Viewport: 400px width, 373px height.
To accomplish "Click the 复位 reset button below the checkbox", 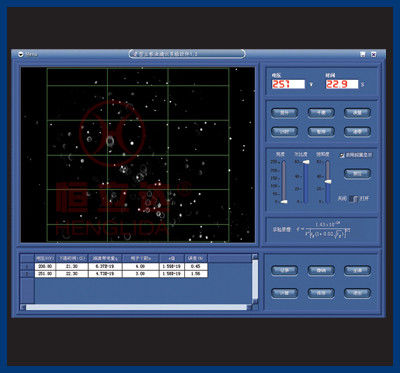I will (357, 173).
